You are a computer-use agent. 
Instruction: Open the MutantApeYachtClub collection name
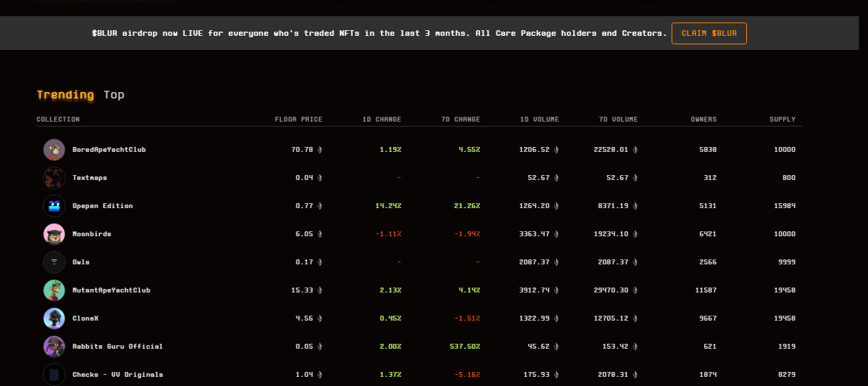tap(111, 290)
